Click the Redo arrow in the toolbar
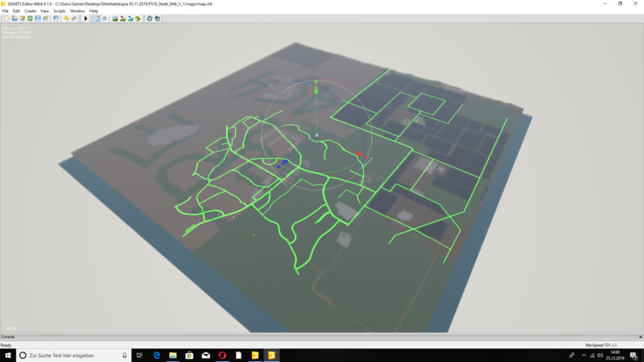This screenshot has height=362, width=644. click(x=73, y=18)
